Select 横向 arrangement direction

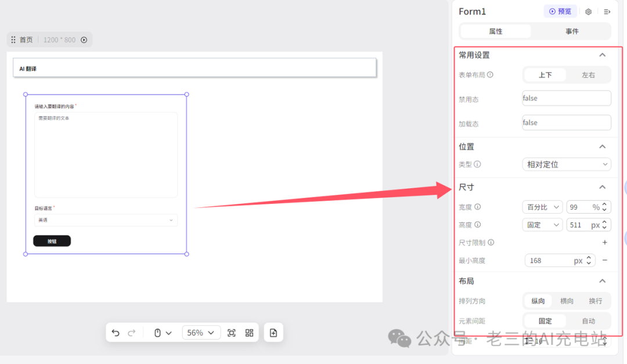pyautogui.click(x=567, y=301)
